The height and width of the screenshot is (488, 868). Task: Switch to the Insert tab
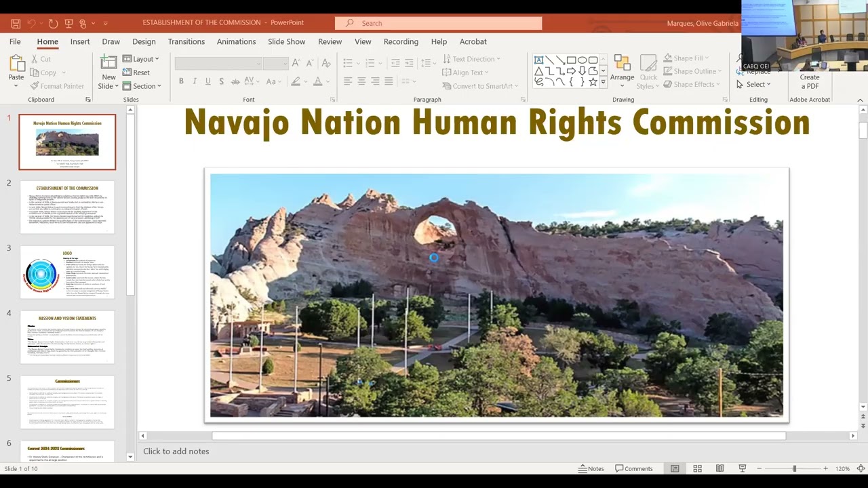80,41
